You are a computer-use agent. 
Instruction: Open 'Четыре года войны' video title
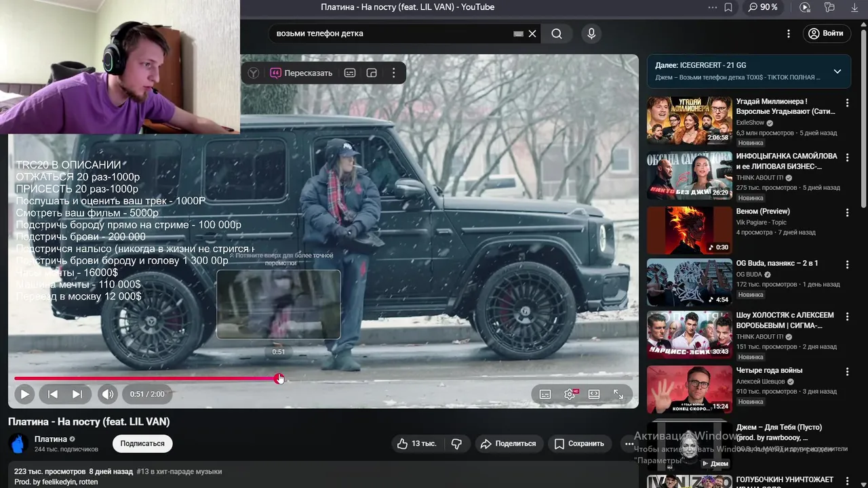769,371
